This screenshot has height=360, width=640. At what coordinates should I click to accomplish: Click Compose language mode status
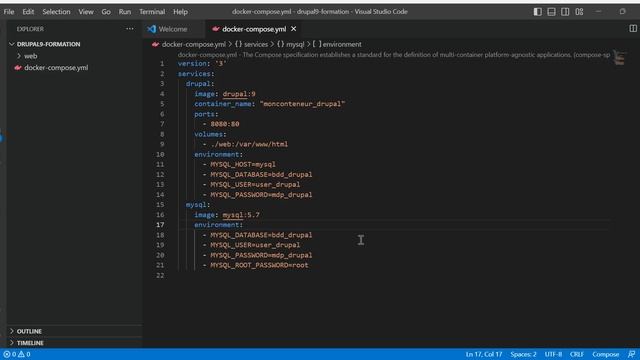point(606,354)
